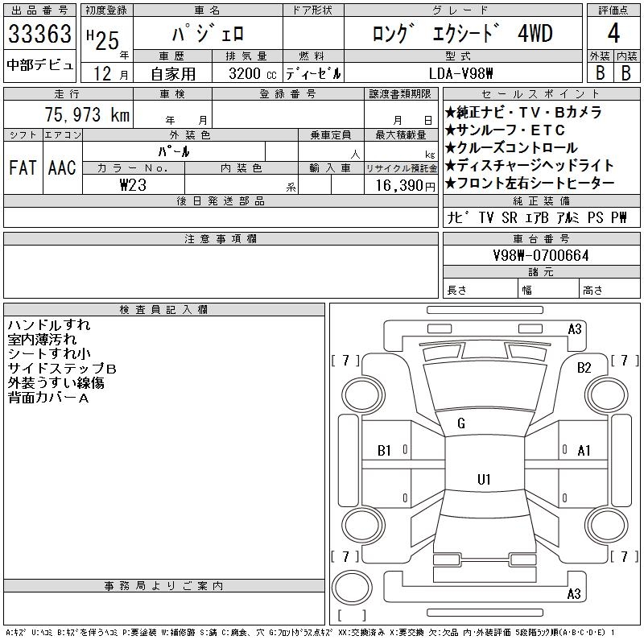
Task: Select the grade ロング エクシード 4WD
Action: tap(463, 34)
